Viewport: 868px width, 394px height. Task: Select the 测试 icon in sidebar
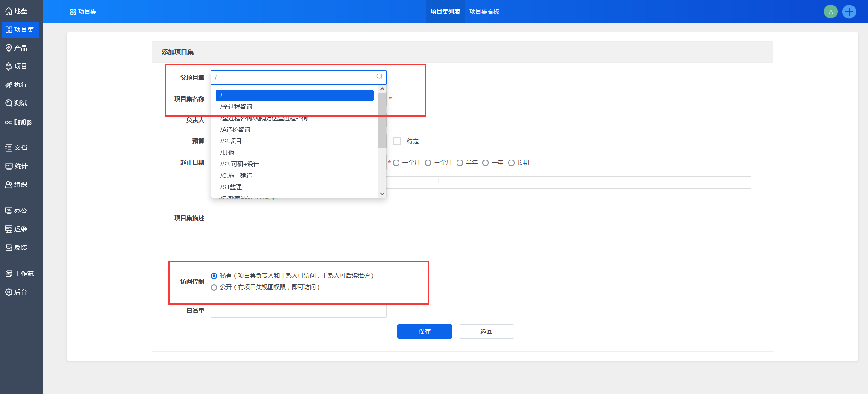[x=9, y=103]
